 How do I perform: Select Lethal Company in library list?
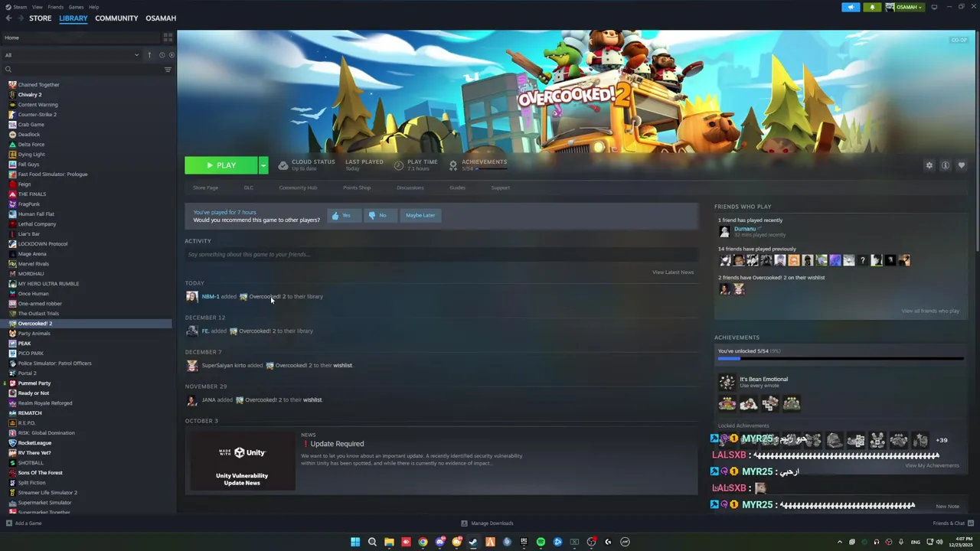37,224
